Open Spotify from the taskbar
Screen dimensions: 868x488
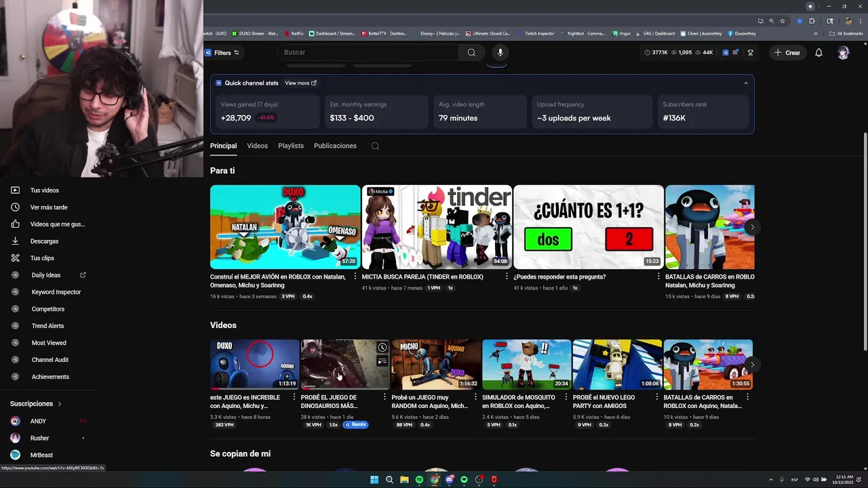pos(419,480)
